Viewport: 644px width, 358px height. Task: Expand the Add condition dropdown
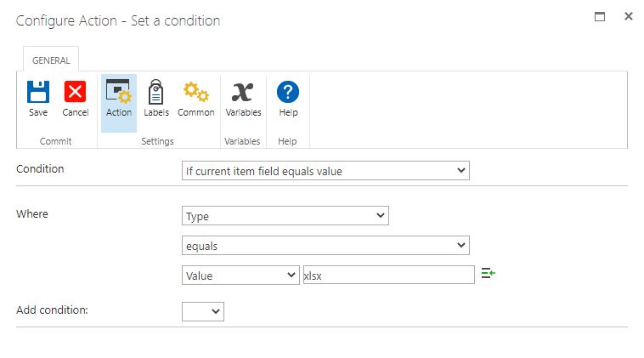pos(203,311)
